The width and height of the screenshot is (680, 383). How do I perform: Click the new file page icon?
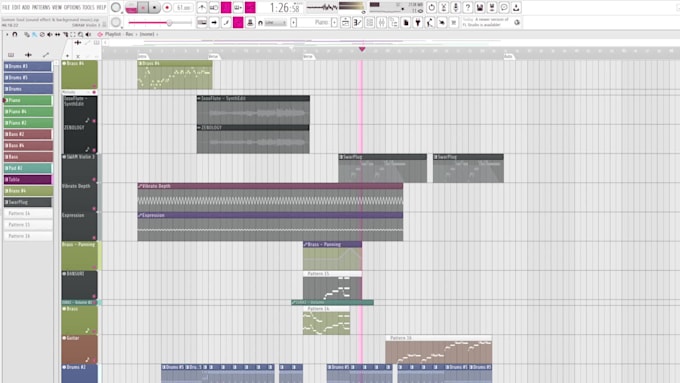click(x=406, y=23)
